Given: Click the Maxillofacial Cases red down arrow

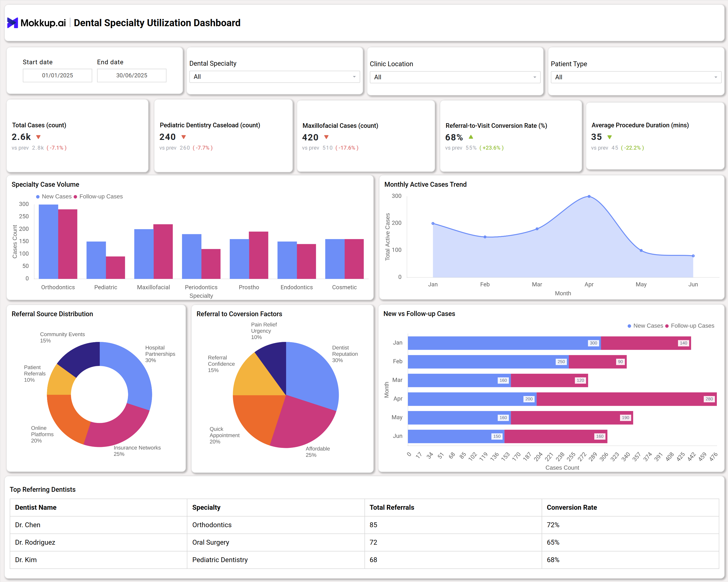Looking at the screenshot, I should [x=326, y=137].
